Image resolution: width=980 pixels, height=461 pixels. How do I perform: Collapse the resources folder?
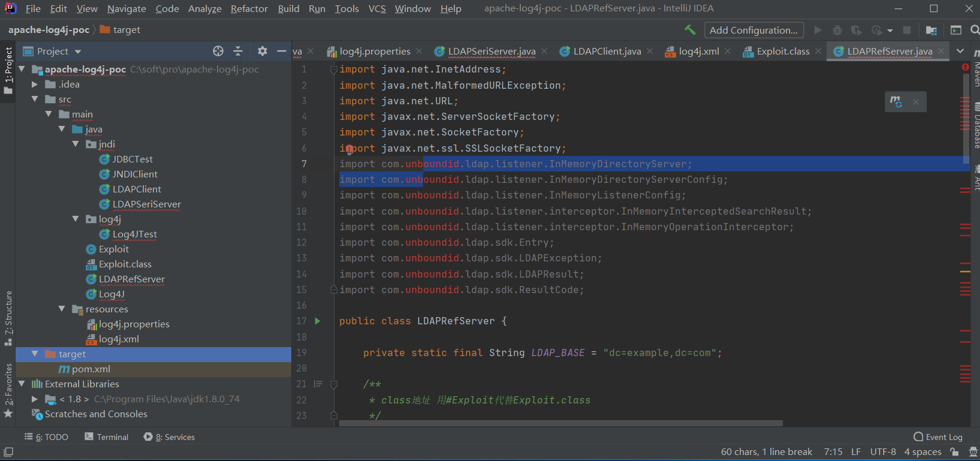[x=62, y=309]
